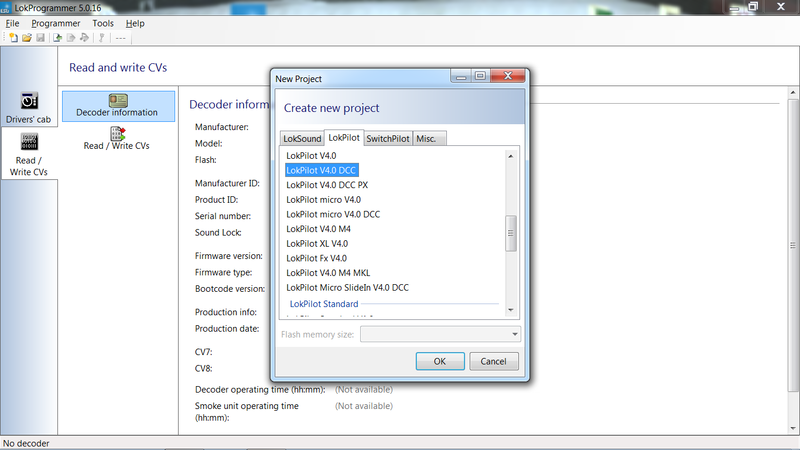Click decoder list scroll up arrow
The image size is (800, 450).
[x=511, y=156]
